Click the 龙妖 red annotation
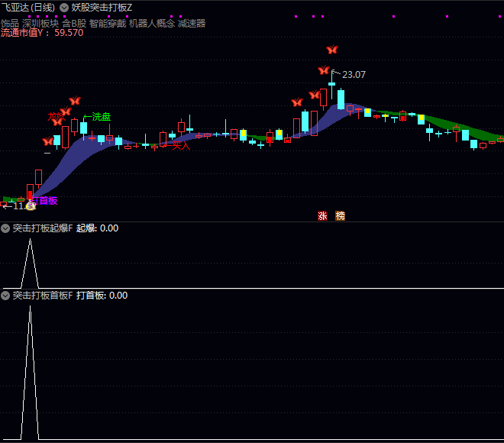The image size is (504, 443). (57, 117)
